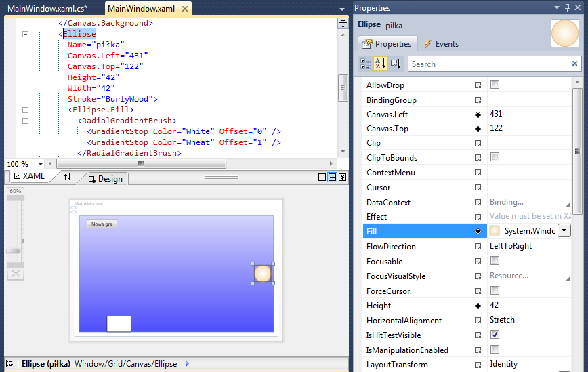Open the Events tab
The image size is (588, 372).
[442, 44]
